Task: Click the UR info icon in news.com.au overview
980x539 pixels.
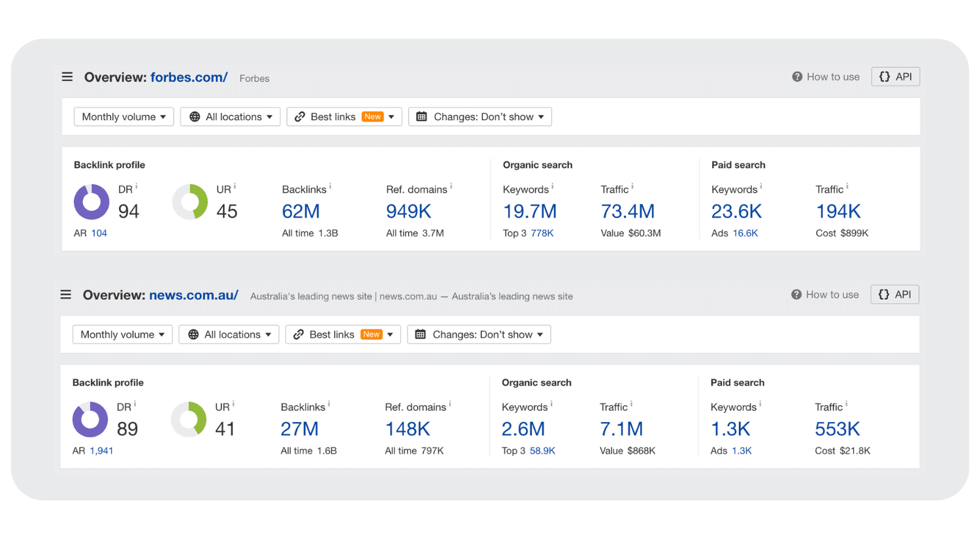Action: pyautogui.click(x=233, y=404)
